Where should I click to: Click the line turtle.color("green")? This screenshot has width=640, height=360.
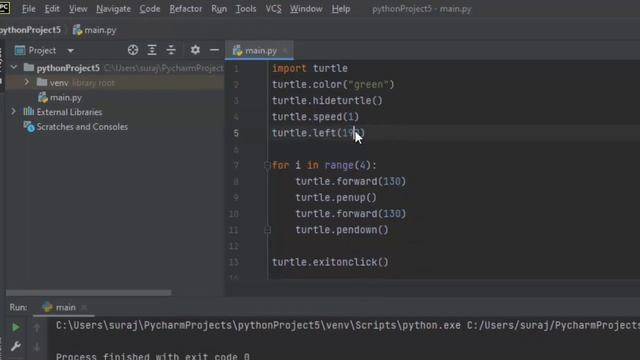tap(333, 84)
